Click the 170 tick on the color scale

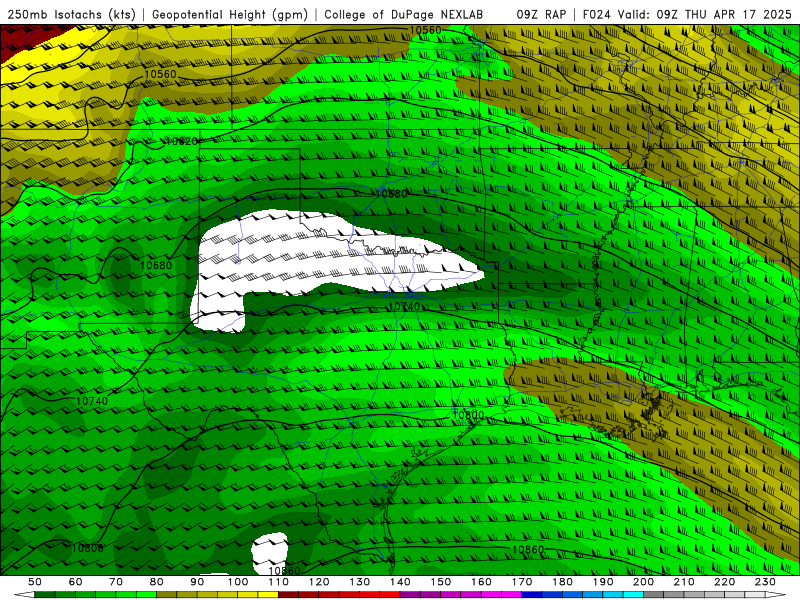point(522,582)
